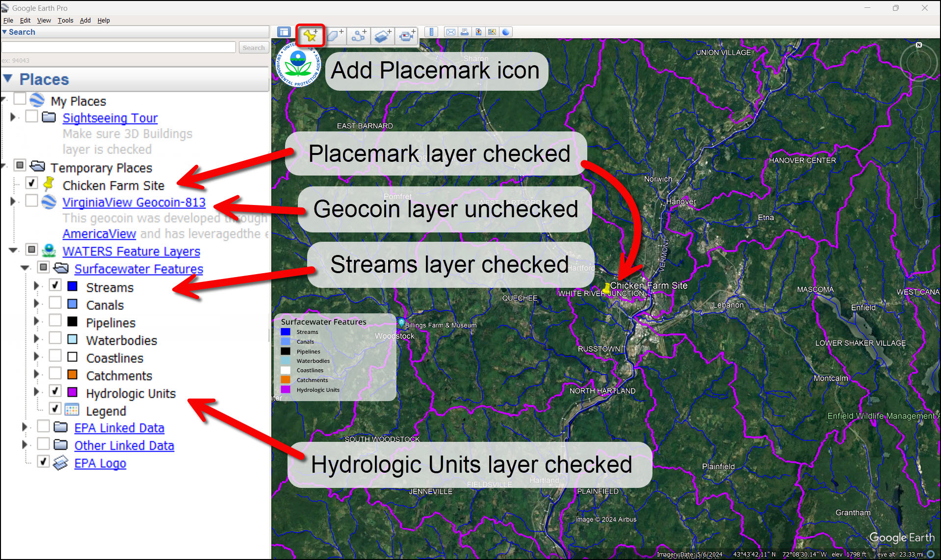This screenshot has width=941, height=560.
Task: Open the Sightseeing Tour link
Action: 110,118
